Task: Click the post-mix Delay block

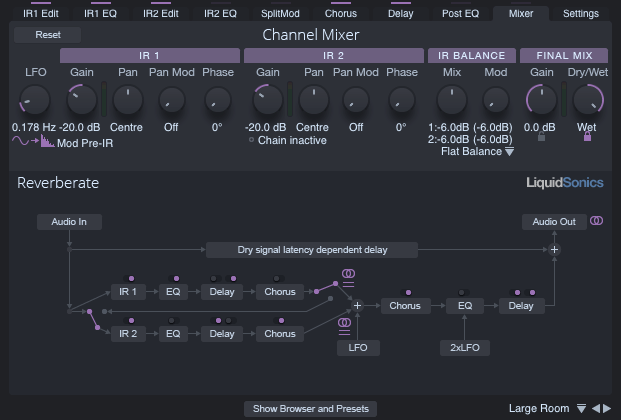Action: point(521,306)
